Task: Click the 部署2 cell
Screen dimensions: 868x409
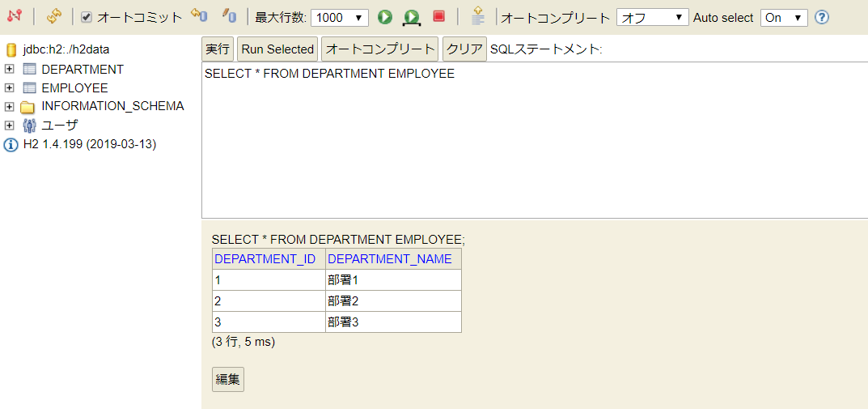Action: click(393, 301)
